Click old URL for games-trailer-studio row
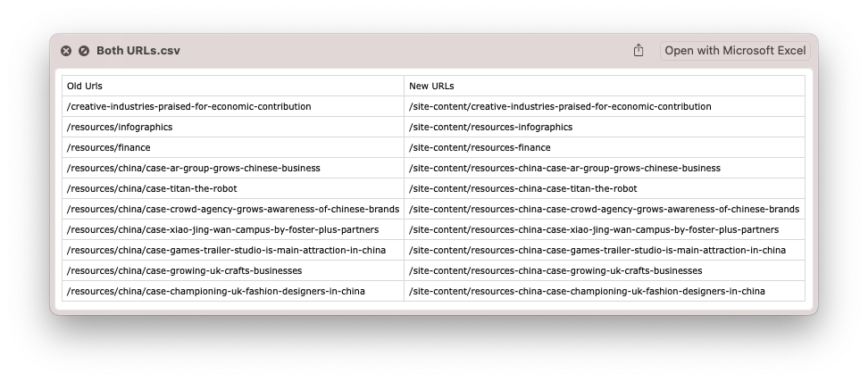 [227, 250]
